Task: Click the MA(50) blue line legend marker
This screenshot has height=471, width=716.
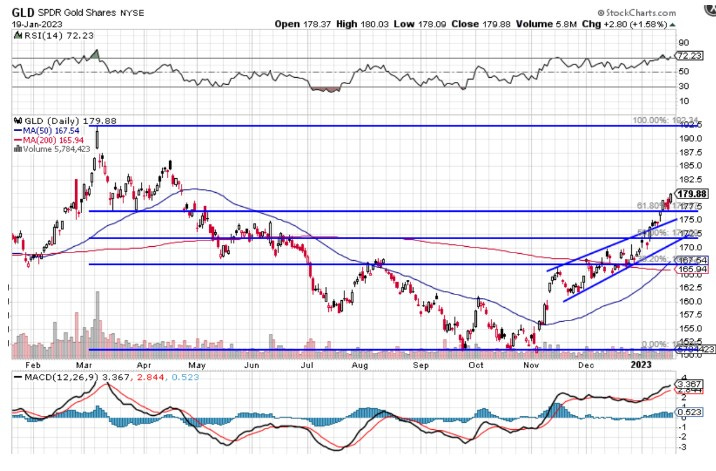Action: click(17, 130)
